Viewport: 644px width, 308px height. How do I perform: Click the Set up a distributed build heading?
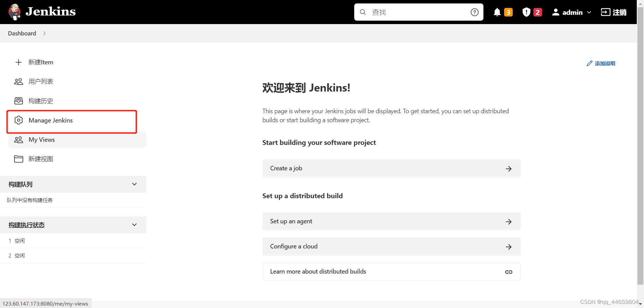pos(303,196)
